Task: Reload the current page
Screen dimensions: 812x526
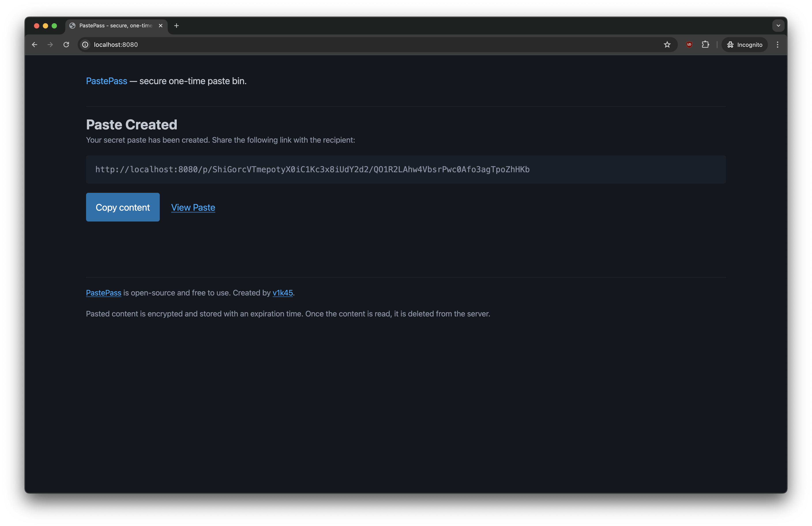Action: [66, 45]
